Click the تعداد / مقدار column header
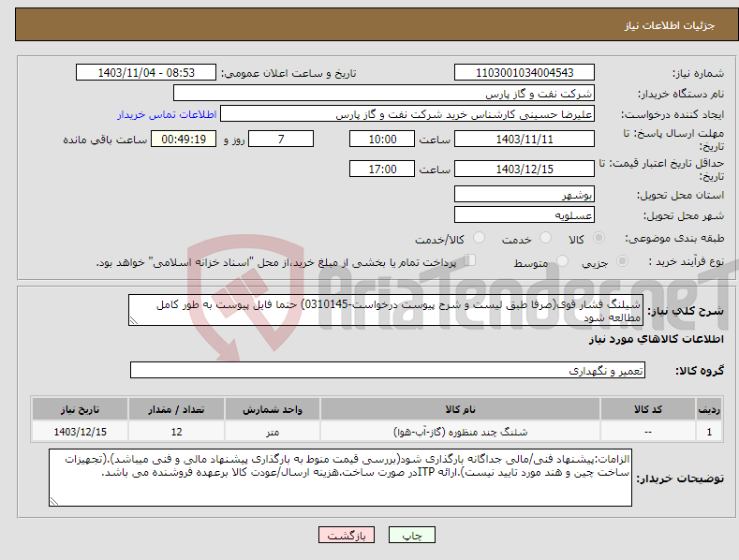Image resolution: width=739 pixels, height=560 pixels. [176, 409]
